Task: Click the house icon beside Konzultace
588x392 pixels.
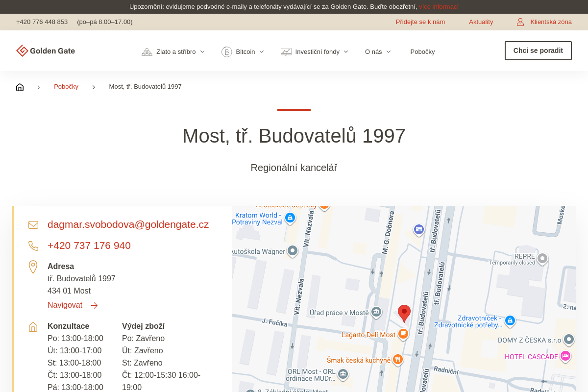Action: tap(33, 327)
